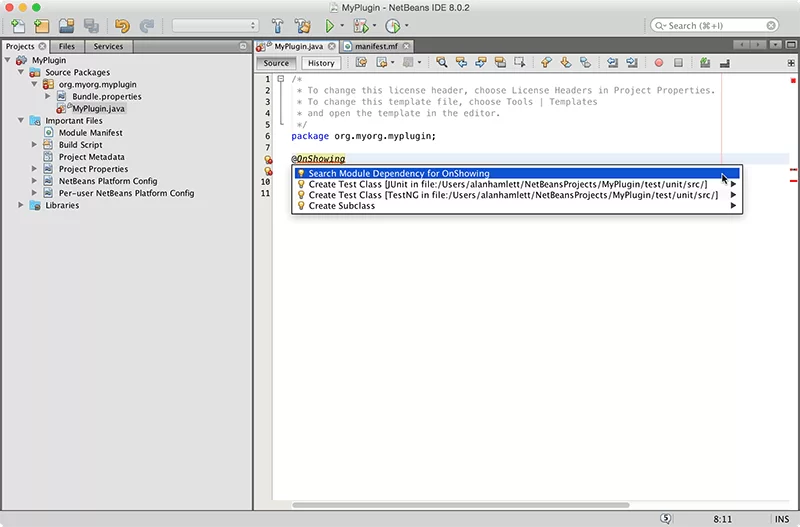Viewport: 800px width, 527px height.
Task: Collapse the Important Files node
Action: point(21,120)
